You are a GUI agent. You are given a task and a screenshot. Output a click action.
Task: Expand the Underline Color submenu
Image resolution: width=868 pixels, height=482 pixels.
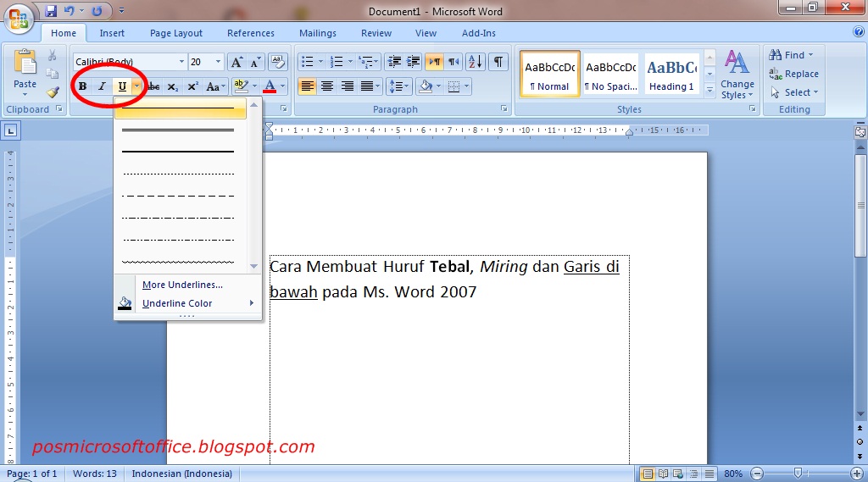187,303
